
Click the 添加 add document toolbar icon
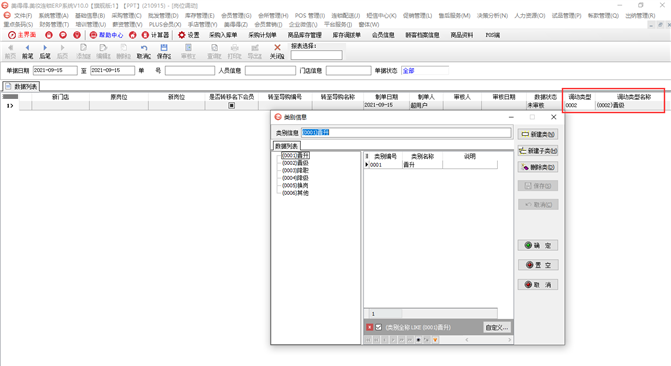pos(83,51)
